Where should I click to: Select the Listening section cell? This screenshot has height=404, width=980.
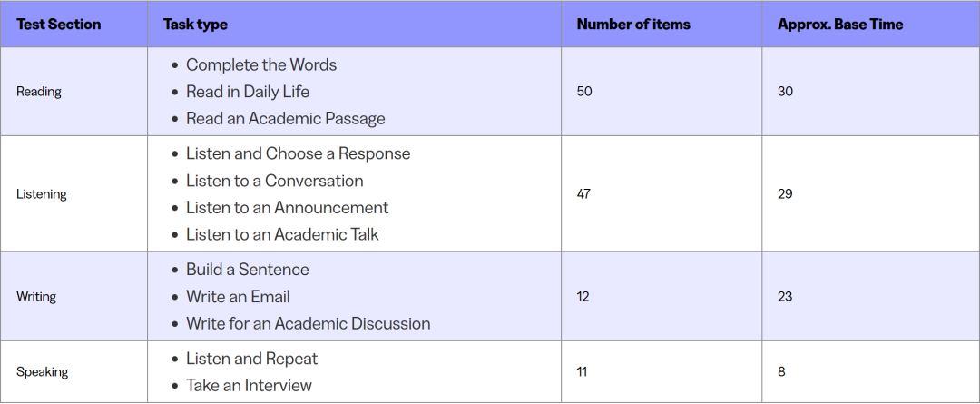pos(42,194)
